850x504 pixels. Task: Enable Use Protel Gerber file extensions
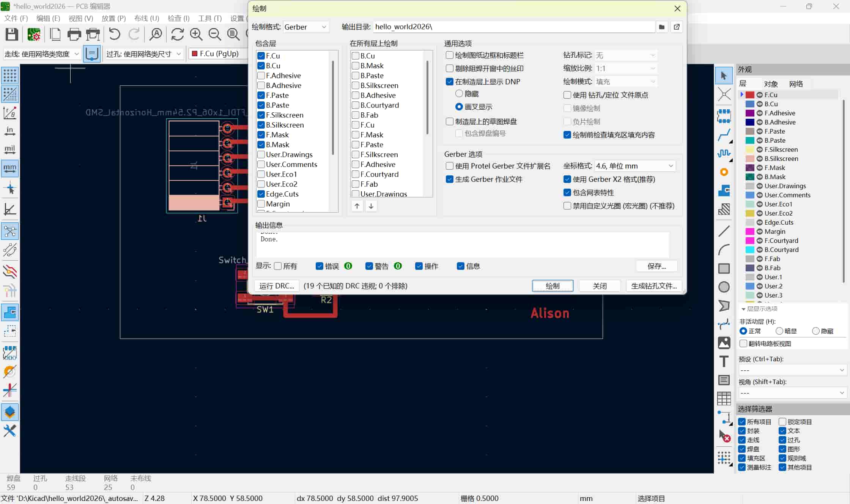tap(450, 166)
